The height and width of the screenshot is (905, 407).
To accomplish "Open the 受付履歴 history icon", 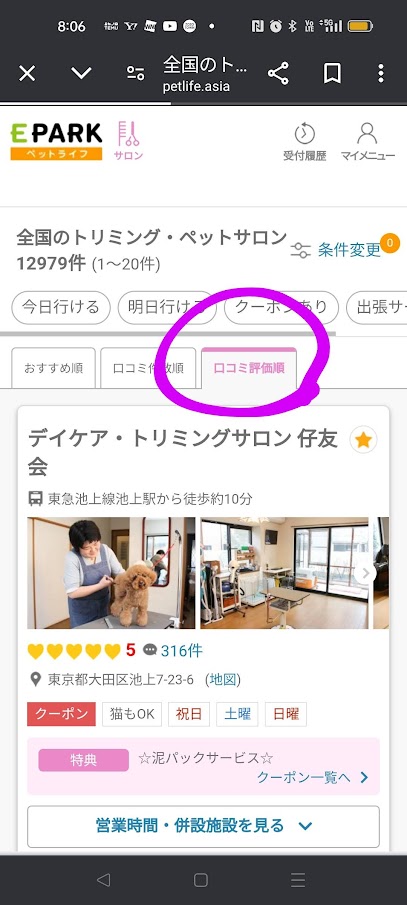I will (304, 141).
